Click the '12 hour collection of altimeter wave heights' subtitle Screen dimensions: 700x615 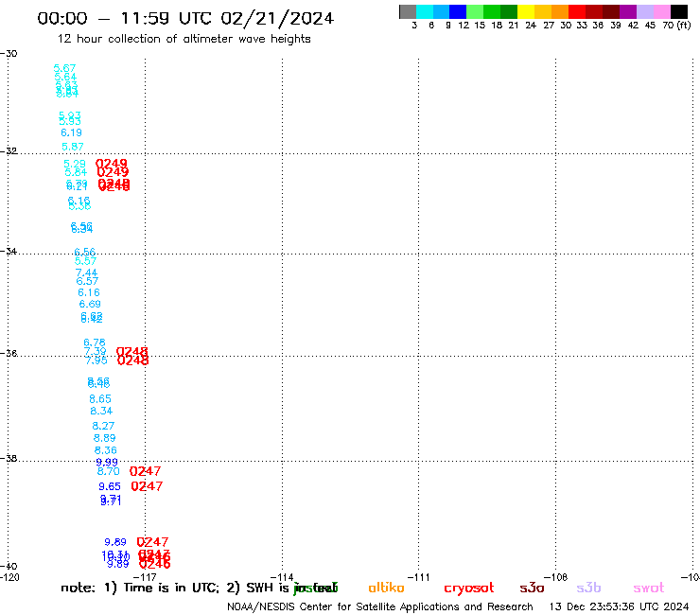click(184, 39)
